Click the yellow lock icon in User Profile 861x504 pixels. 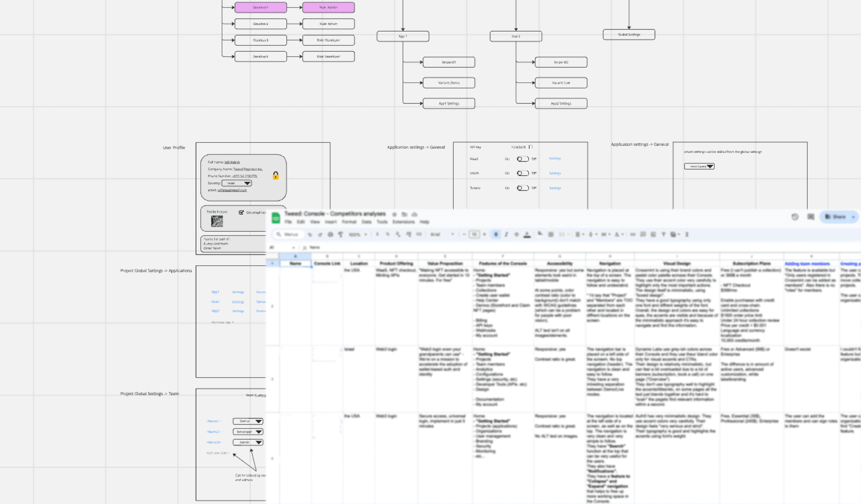pyautogui.click(x=276, y=176)
